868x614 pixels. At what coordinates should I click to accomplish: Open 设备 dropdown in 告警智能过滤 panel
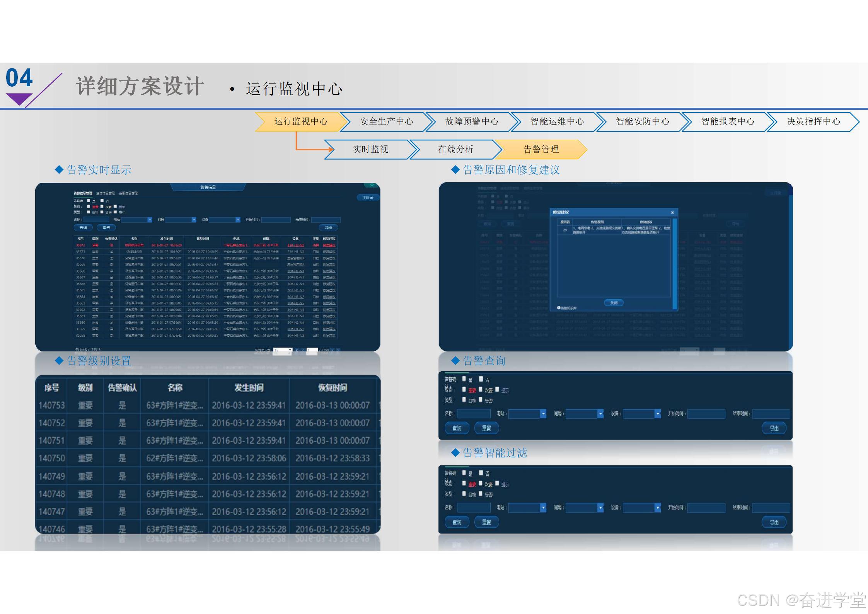tap(657, 508)
